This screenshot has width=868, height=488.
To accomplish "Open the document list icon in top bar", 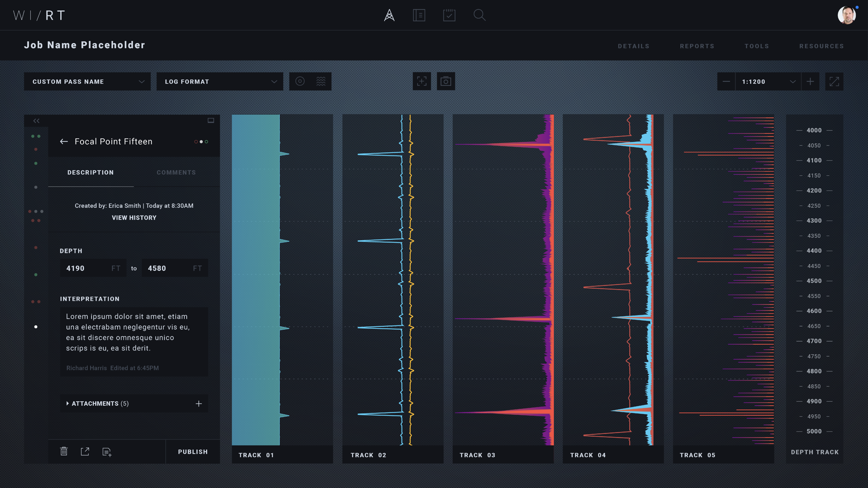I will [x=419, y=15].
